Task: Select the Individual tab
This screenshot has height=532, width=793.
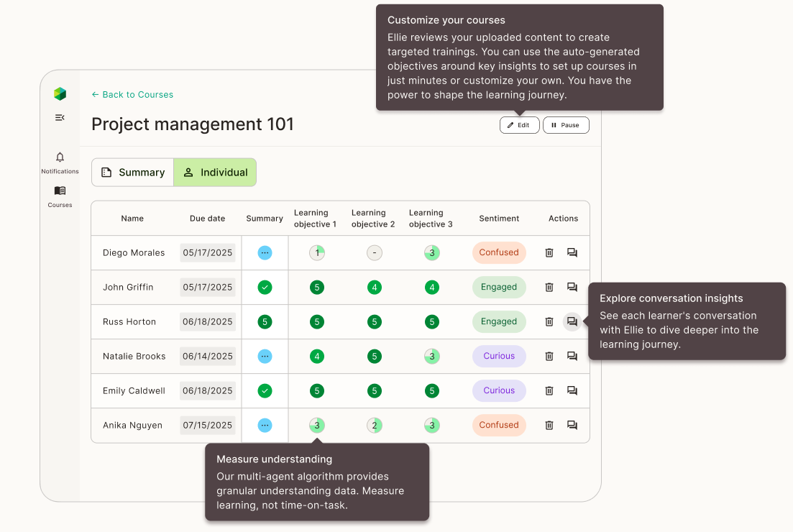Action: 214,172
